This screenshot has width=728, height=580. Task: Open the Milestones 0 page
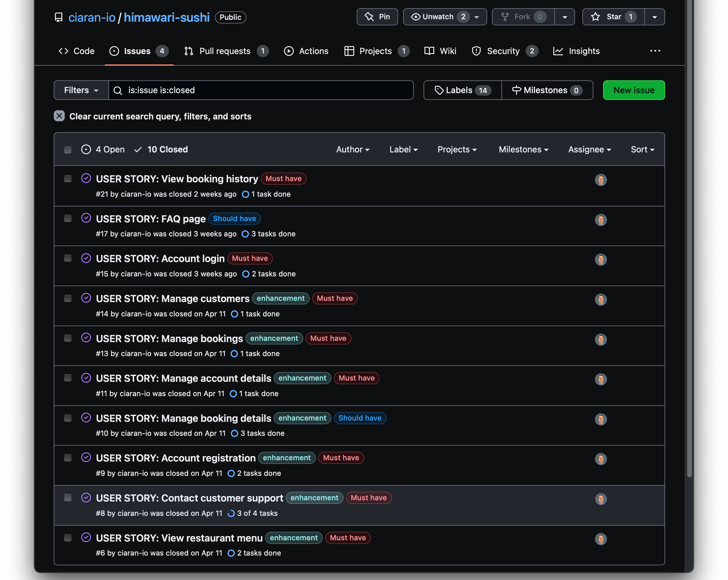(547, 90)
